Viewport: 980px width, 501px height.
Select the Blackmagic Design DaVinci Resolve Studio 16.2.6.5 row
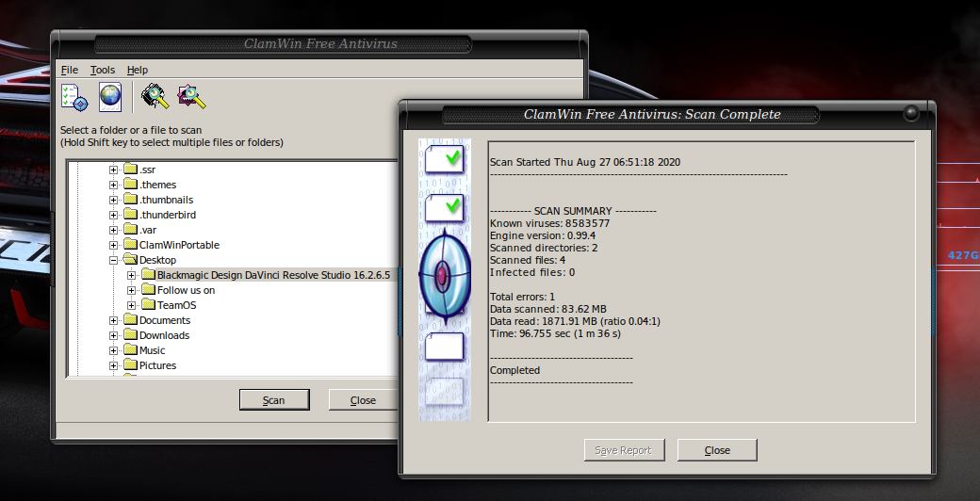[274, 275]
